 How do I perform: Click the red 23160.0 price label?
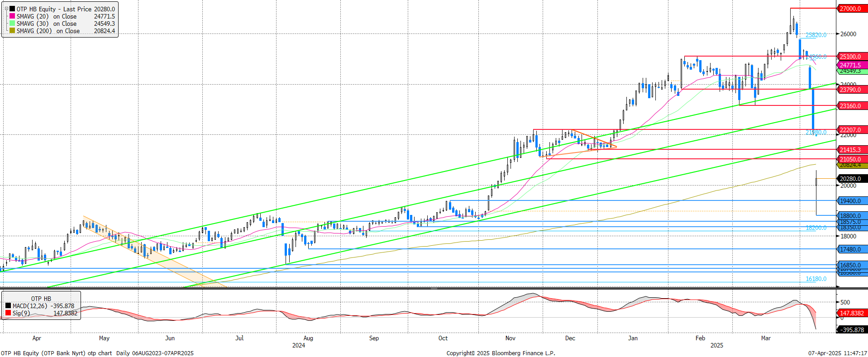[852, 106]
